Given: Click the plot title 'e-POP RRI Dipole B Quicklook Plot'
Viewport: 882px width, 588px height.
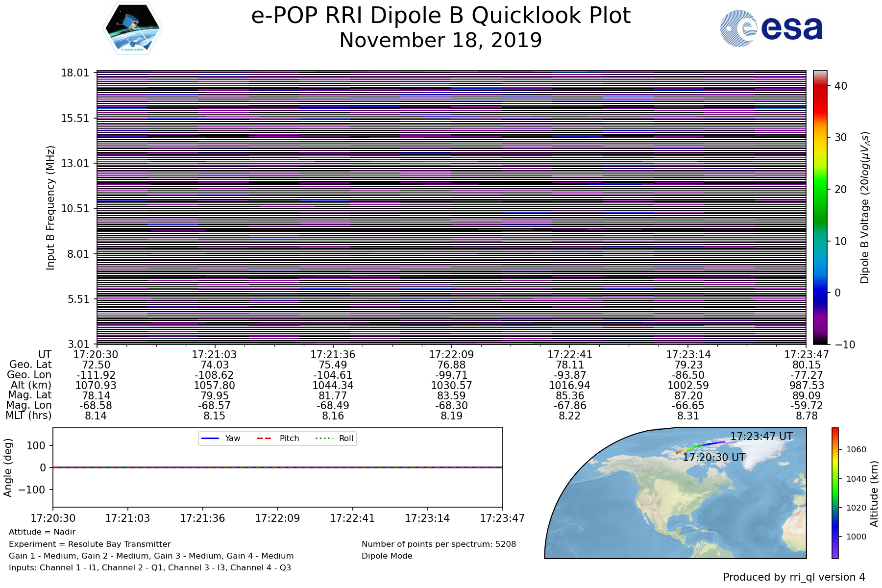Looking at the screenshot, I should tap(441, 16).
